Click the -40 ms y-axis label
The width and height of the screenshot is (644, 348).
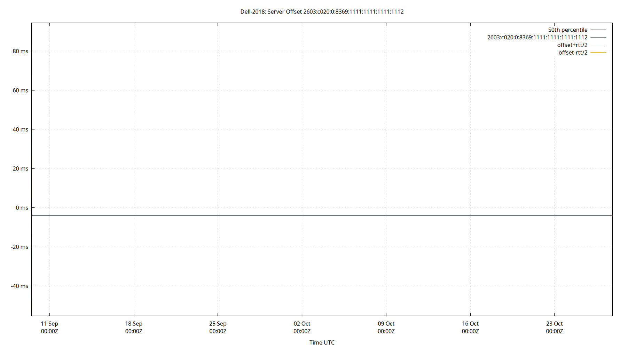(19, 286)
